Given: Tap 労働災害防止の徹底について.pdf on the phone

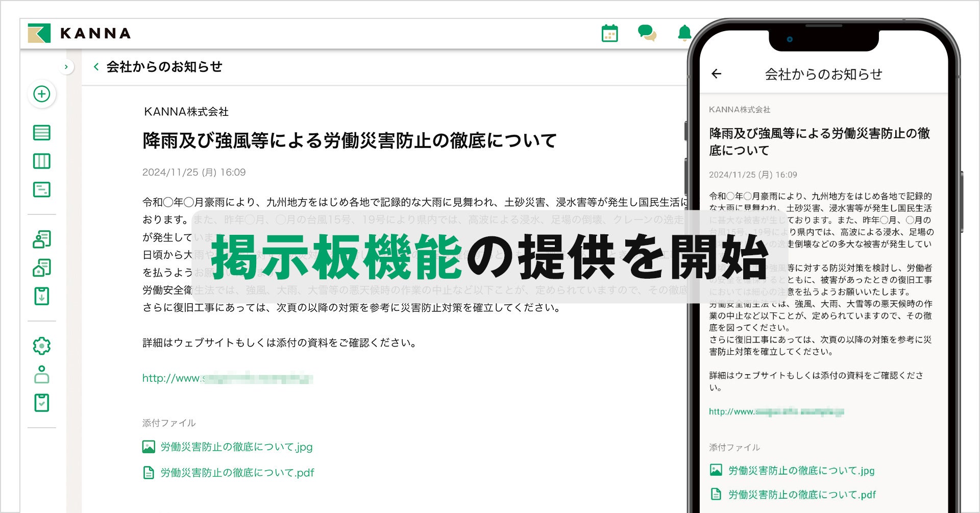Looking at the screenshot, I should pos(793,495).
